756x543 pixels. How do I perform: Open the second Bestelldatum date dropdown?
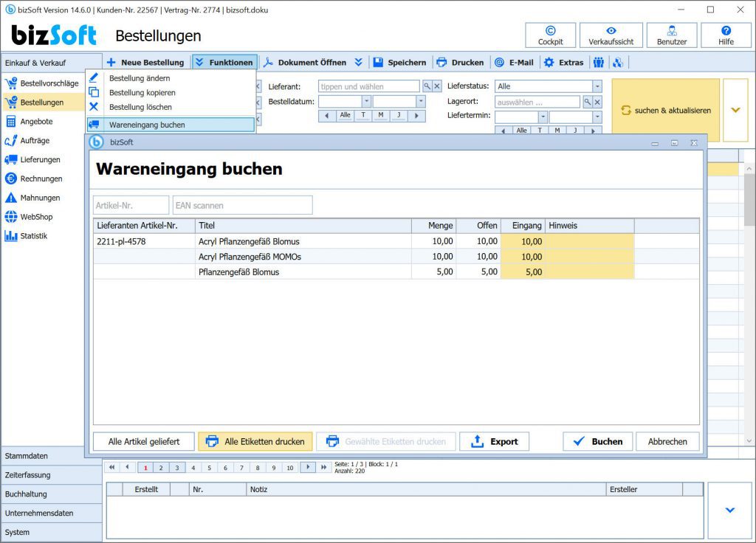point(421,101)
